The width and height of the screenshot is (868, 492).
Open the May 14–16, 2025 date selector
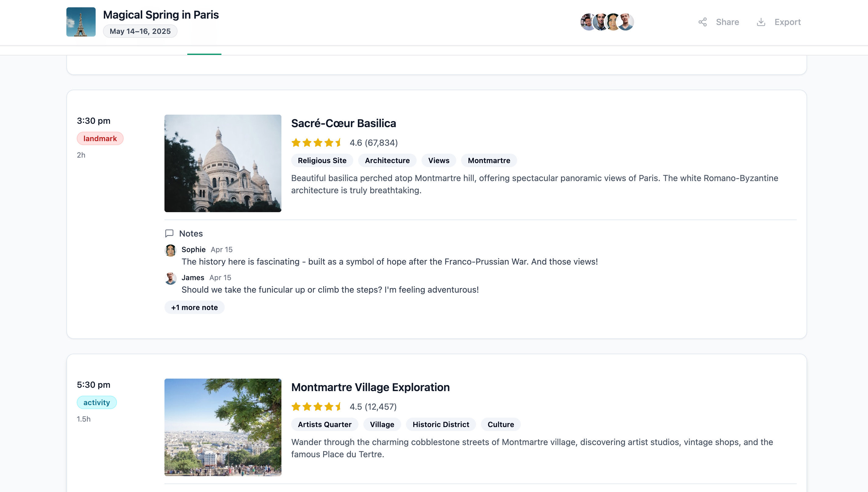tap(140, 31)
